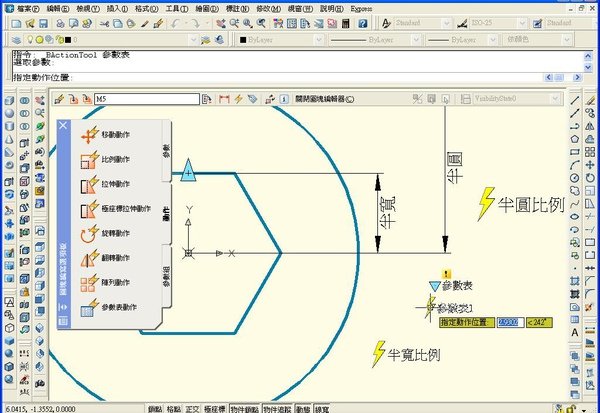
Task: Toggle 鎖點 (Snap) in status bar
Action: coord(155,409)
